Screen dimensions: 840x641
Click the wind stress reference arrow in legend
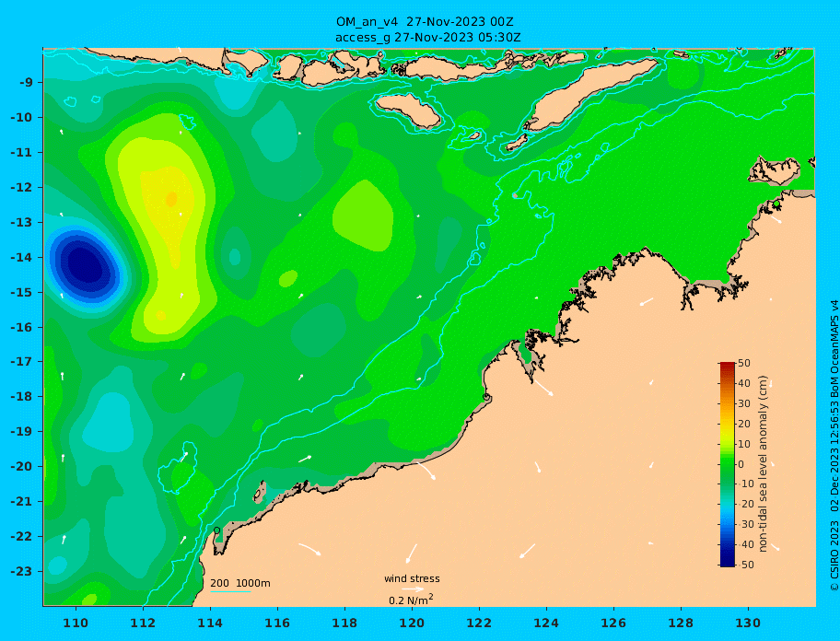tap(413, 589)
